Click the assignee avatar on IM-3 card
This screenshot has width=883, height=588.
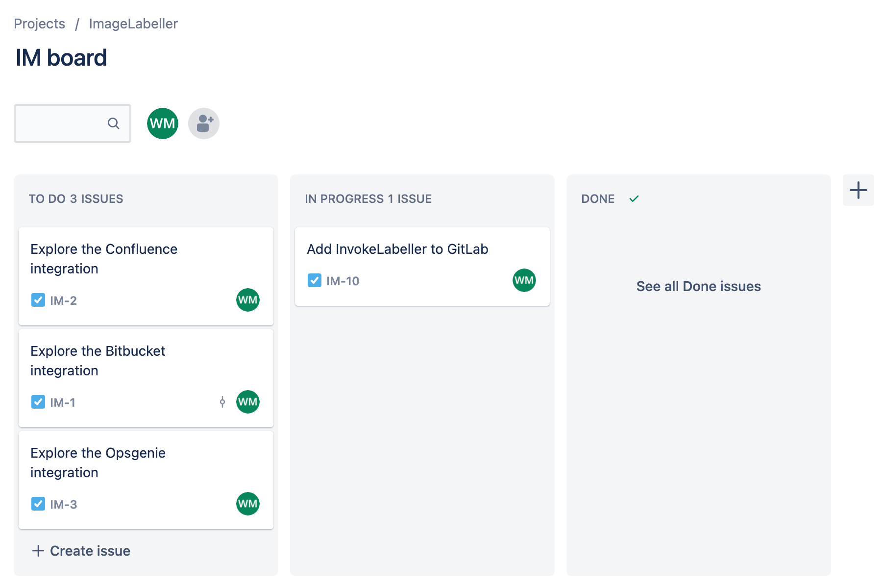[247, 504]
